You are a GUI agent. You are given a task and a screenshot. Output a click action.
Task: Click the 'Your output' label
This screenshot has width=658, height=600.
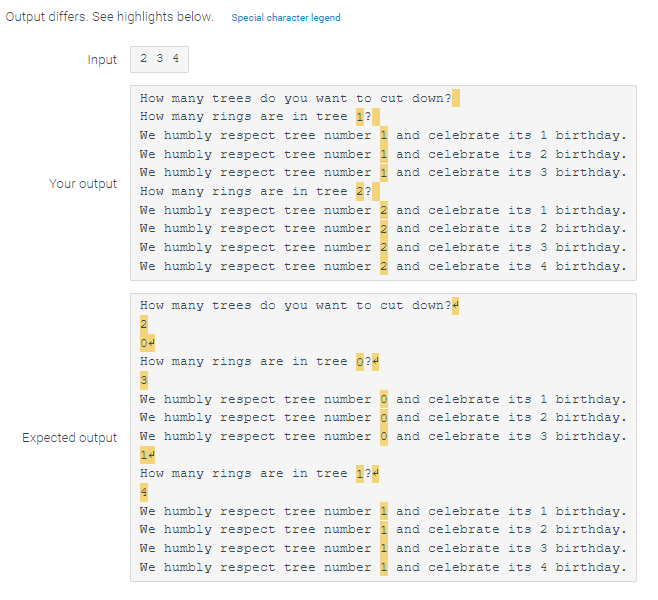pyautogui.click(x=83, y=183)
